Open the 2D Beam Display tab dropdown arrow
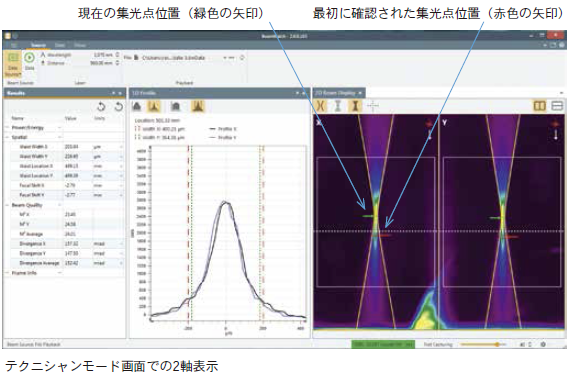The height and width of the screenshot is (380, 570). [360, 93]
